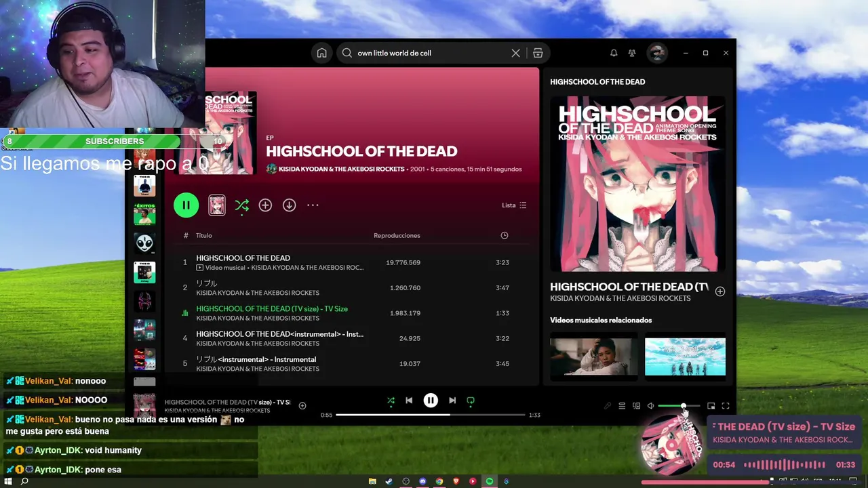Click play count 1.260.760 for track 2
Viewport: 868px width, 488px height.
pyautogui.click(x=405, y=287)
